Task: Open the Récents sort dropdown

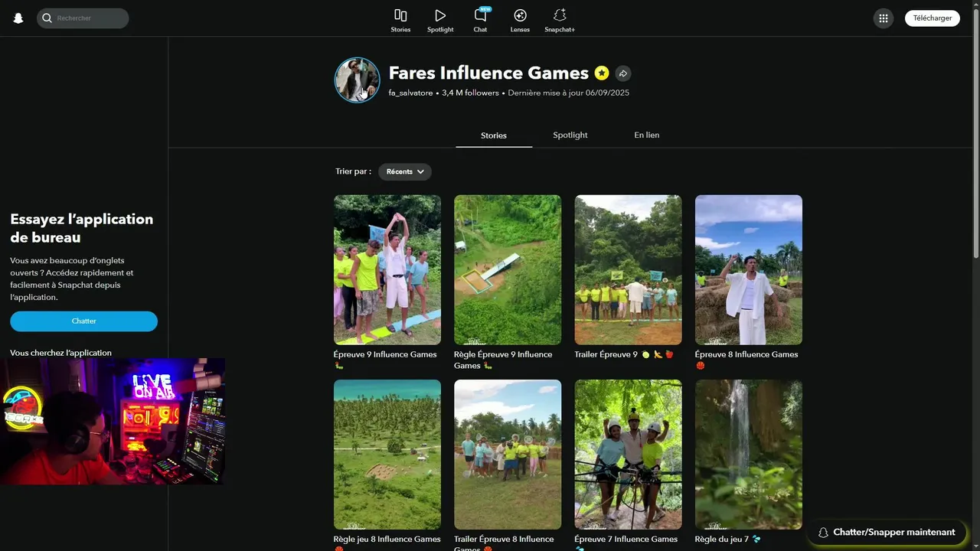Action: pyautogui.click(x=404, y=171)
